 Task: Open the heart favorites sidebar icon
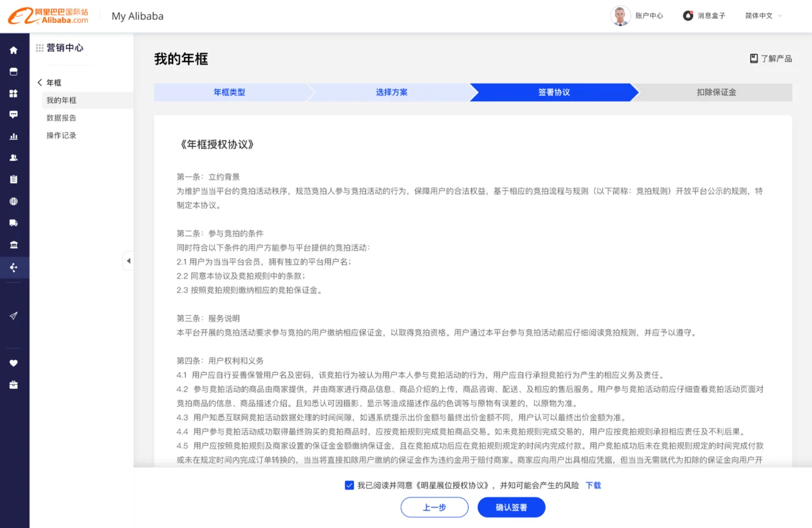tap(13, 363)
